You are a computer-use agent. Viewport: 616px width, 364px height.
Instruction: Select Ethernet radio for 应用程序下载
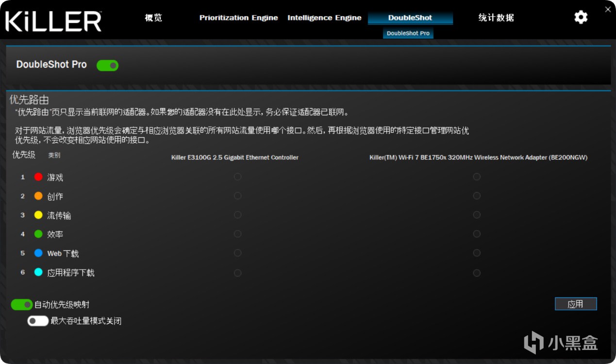[237, 273]
